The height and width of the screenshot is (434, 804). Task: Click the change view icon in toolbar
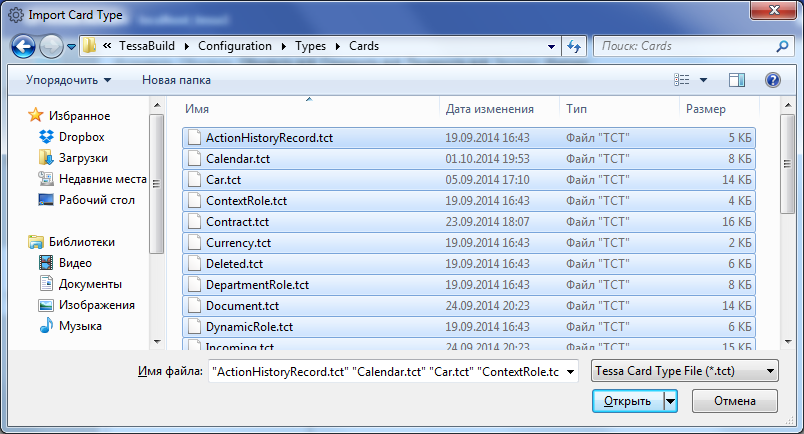[683, 80]
